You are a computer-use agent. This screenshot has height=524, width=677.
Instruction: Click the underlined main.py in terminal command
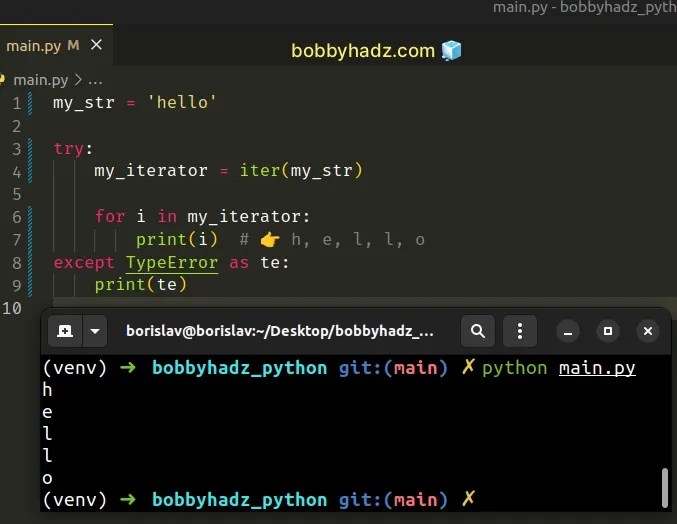tap(597, 369)
